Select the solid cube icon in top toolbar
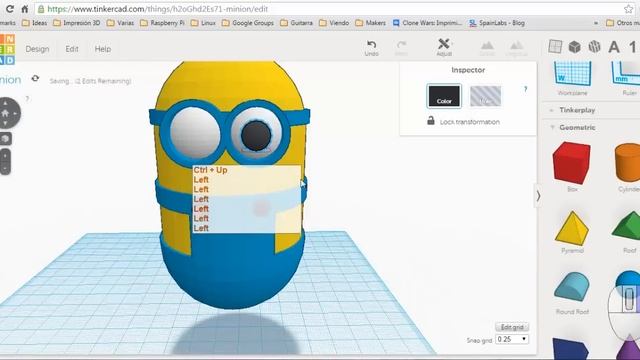The width and height of the screenshot is (640, 360). click(575, 47)
